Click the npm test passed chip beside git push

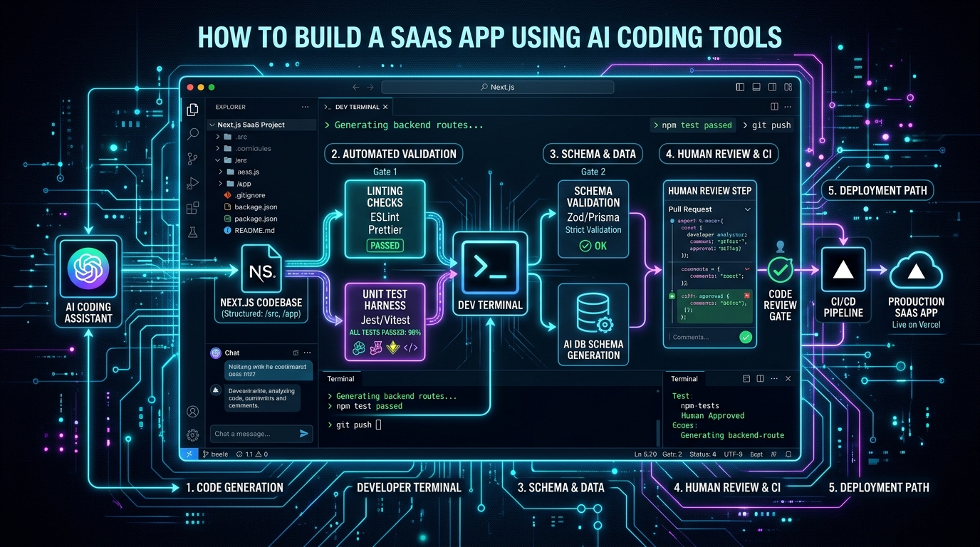coord(693,125)
